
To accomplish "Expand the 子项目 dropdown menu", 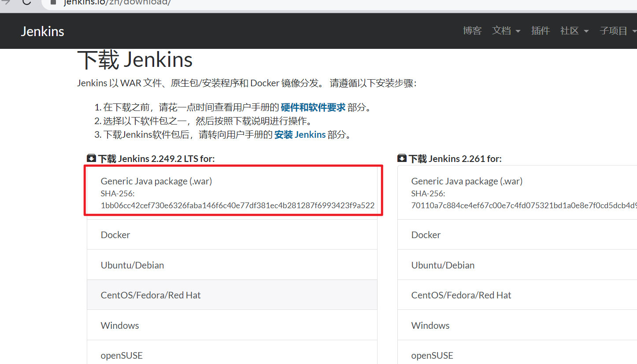I will (x=618, y=31).
